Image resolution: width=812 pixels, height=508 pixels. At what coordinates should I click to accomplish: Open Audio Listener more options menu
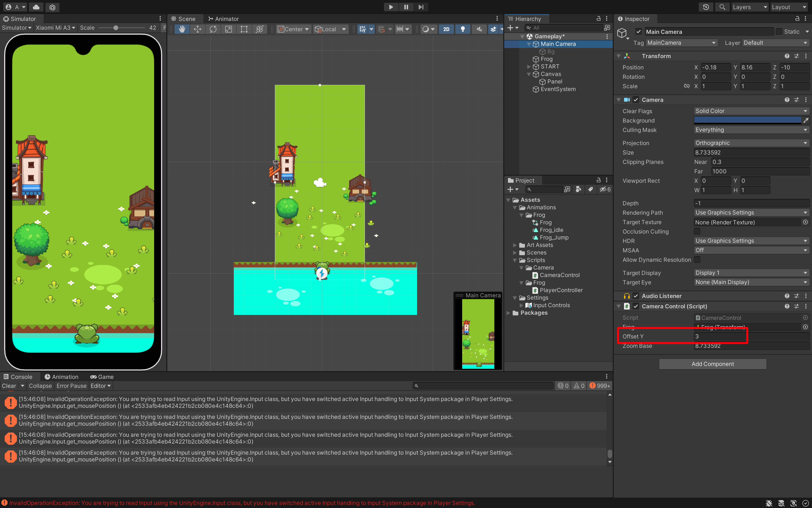pos(806,296)
